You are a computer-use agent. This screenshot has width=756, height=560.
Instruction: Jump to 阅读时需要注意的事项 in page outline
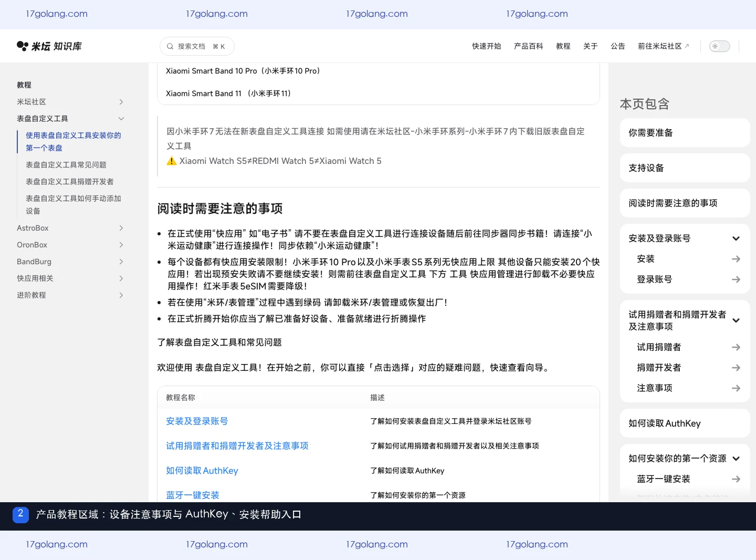(x=685, y=203)
